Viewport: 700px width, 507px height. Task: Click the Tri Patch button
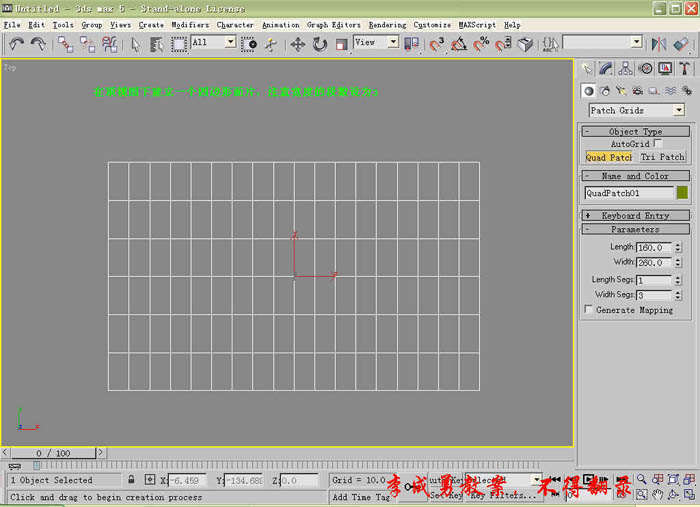[662, 157]
